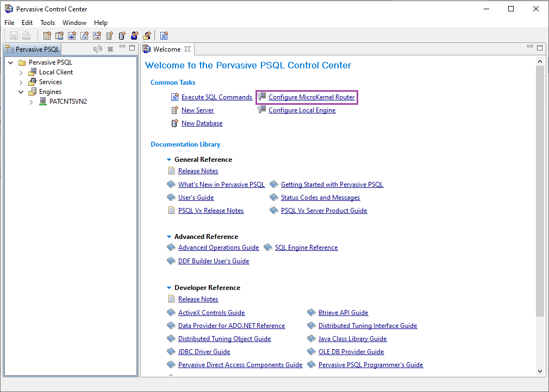Screen dimensions: 549x392
Task: Collapse the Developer Reference section
Action: point(169,288)
